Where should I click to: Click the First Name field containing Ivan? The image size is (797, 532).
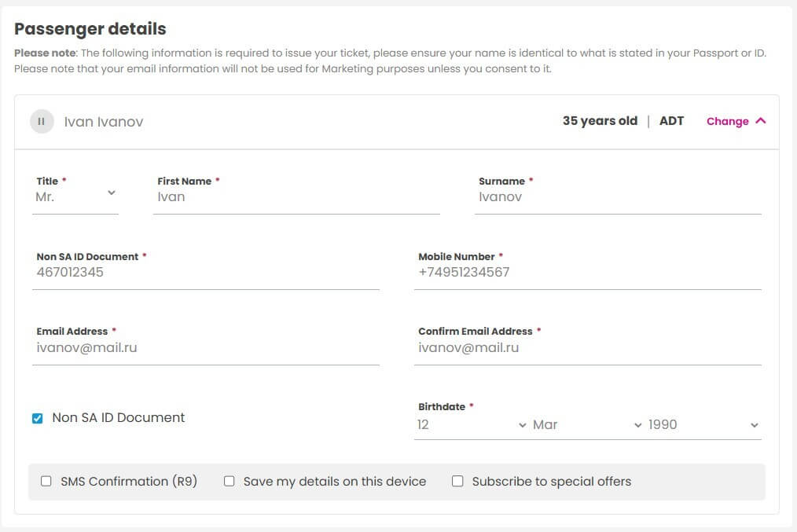point(296,197)
